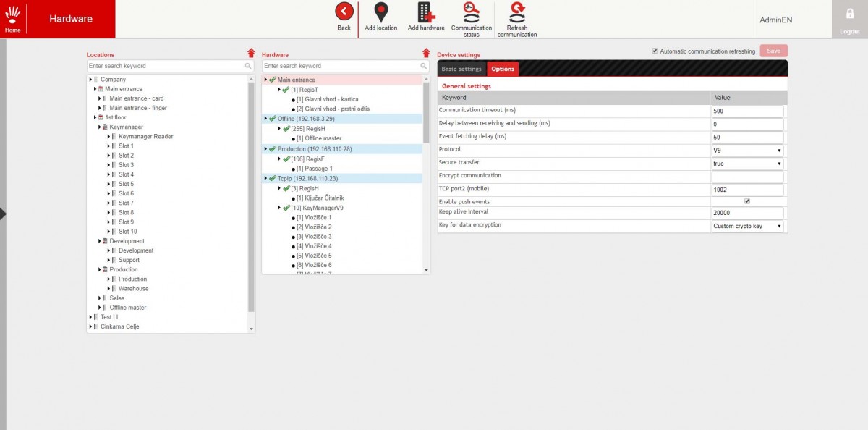Click green check icon beside Main entrance hardware
This screenshot has width=868, height=430.
pyautogui.click(x=273, y=80)
